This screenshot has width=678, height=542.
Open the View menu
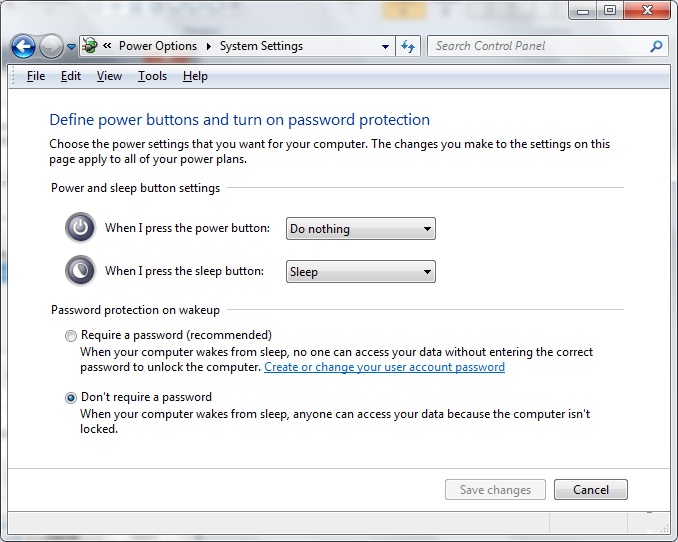point(109,76)
